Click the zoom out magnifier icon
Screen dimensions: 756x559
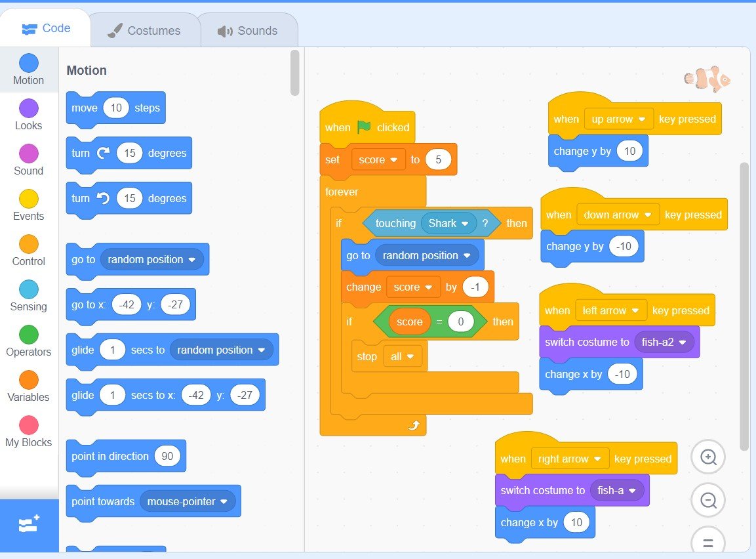[x=708, y=501]
